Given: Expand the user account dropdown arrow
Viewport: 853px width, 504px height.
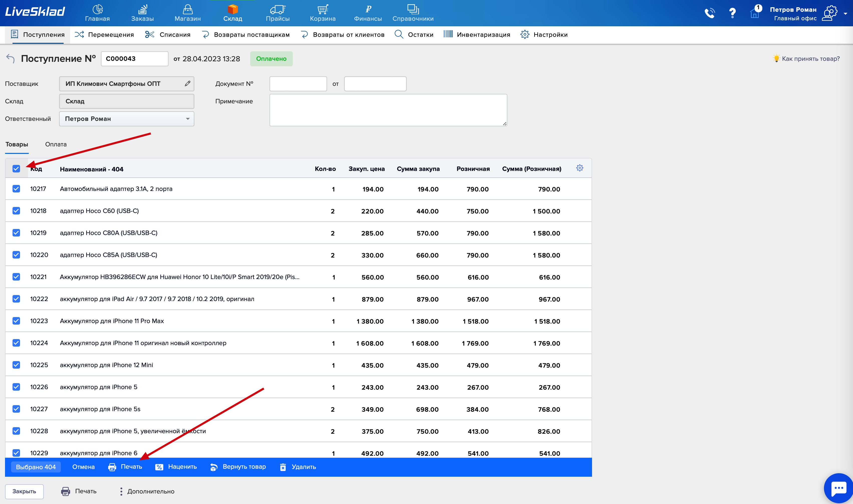Looking at the screenshot, I should coord(845,14).
